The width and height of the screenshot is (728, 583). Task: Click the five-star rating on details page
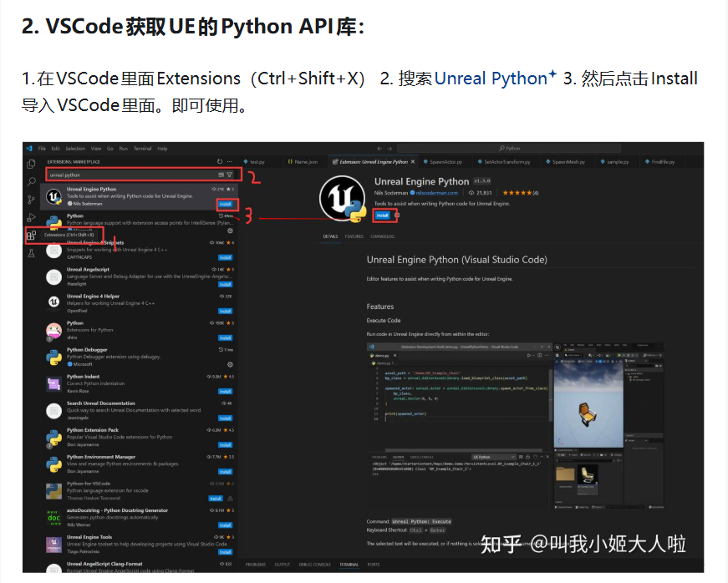517,193
